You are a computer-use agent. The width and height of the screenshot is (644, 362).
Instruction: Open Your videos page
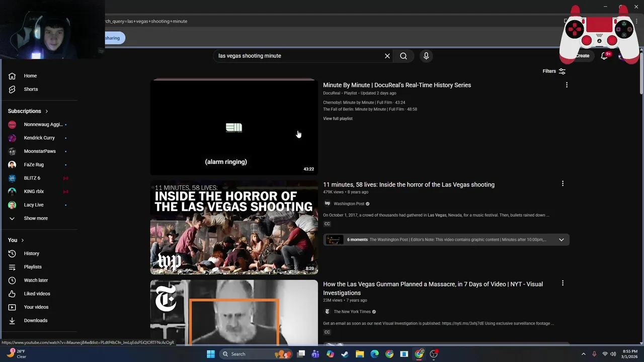36,307
